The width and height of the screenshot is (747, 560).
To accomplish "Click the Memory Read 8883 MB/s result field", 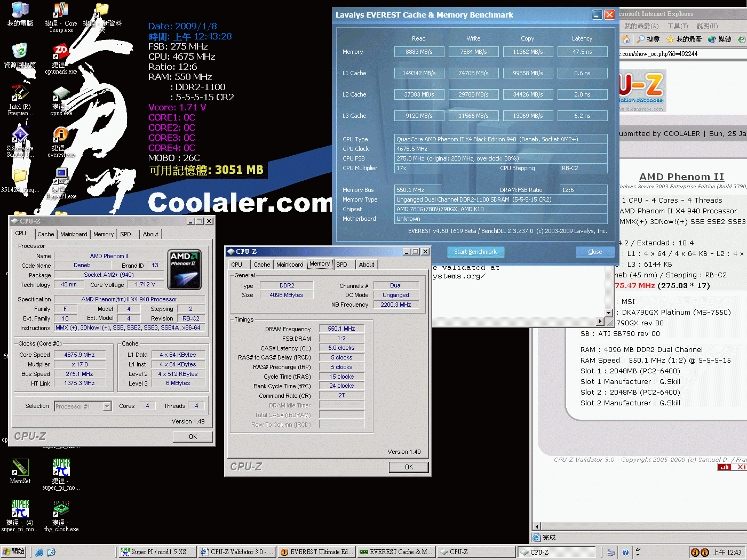I will [x=419, y=52].
